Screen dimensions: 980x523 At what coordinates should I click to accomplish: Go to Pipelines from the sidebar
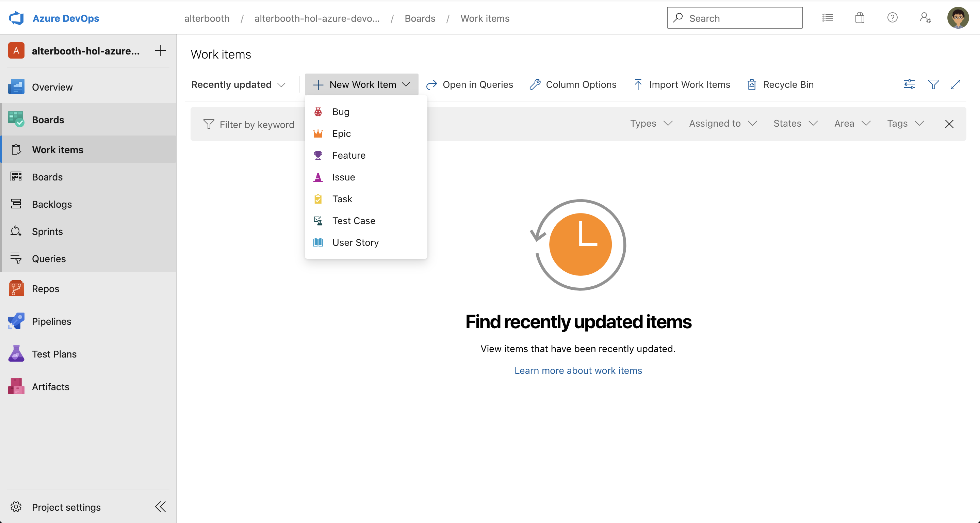(51, 321)
